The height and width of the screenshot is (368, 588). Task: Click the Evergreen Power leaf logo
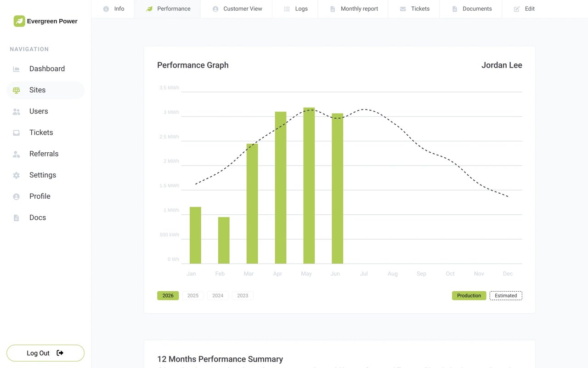(19, 21)
